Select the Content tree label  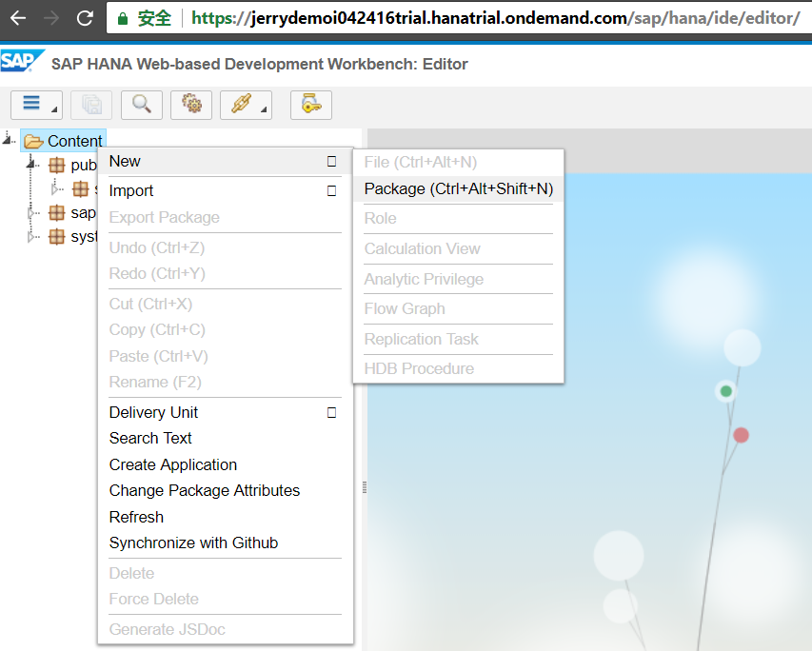click(x=74, y=141)
